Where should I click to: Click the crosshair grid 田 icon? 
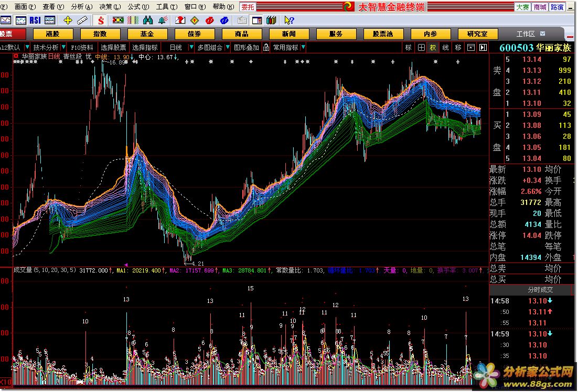[421, 48]
